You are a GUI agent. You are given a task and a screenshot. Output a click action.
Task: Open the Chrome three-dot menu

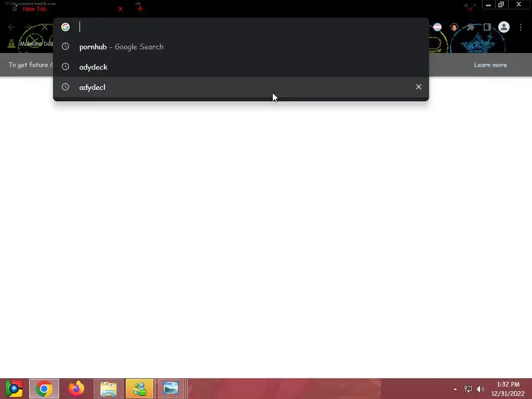coord(521,27)
